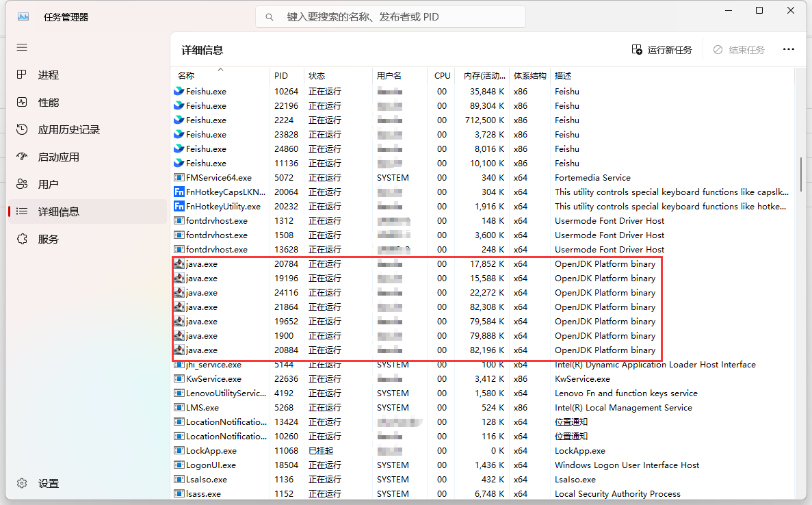
Task: Open the 用户 (Users) page
Action: pos(48,185)
